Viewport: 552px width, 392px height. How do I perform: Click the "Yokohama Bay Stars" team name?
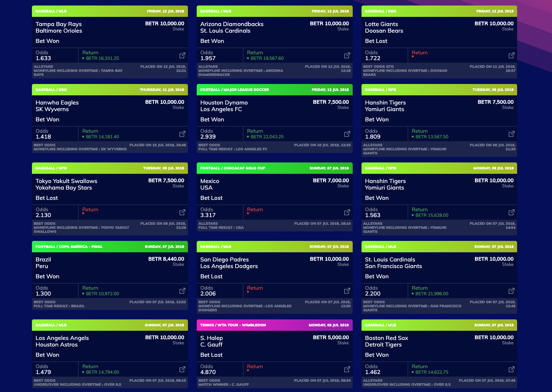click(64, 188)
